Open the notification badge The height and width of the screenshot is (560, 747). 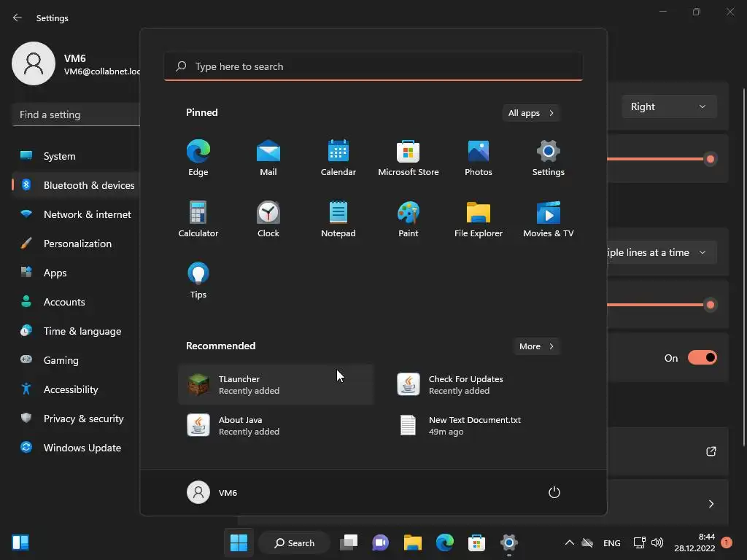pyautogui.click(x=727, y=542)
